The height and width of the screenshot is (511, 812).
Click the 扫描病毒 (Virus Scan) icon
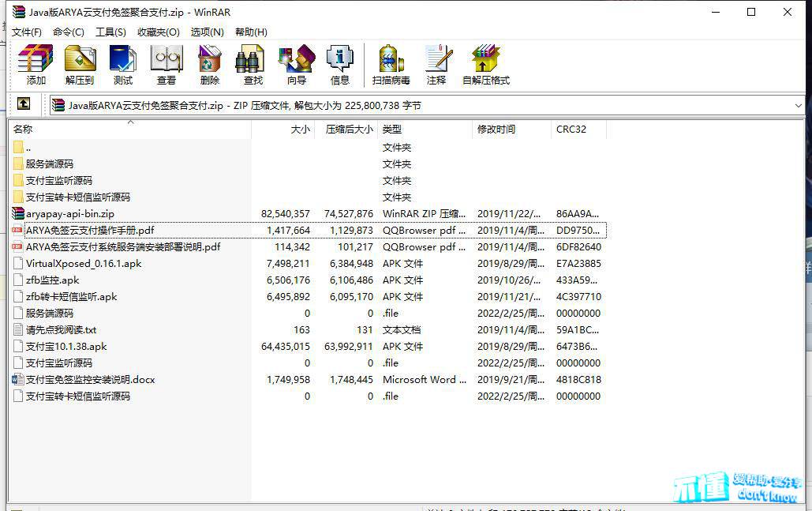pyautogui.click(x=391, y=58)
